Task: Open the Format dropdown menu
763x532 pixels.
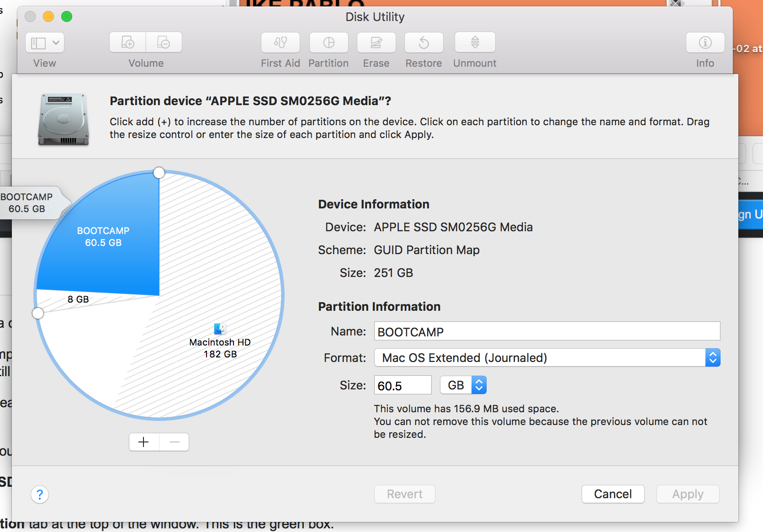Action: (x=547, y=357)
